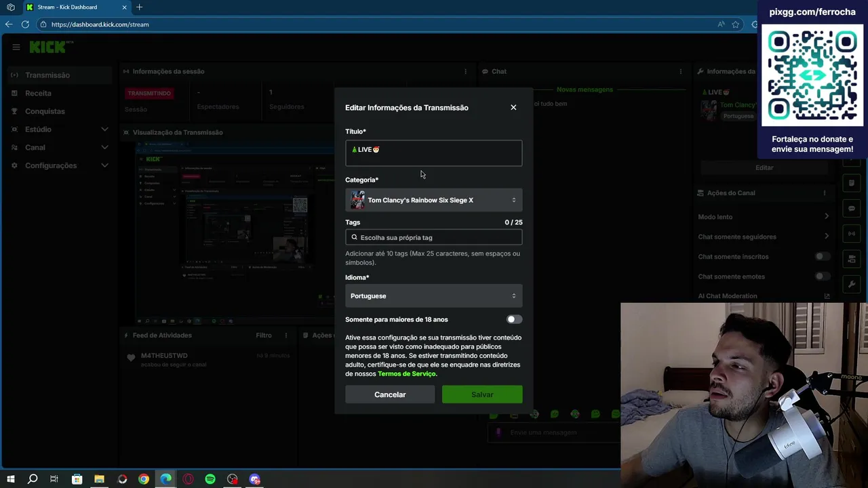
Task: Select the Stream - Kick Dashboard tab
Action: [x=77, y=7]
